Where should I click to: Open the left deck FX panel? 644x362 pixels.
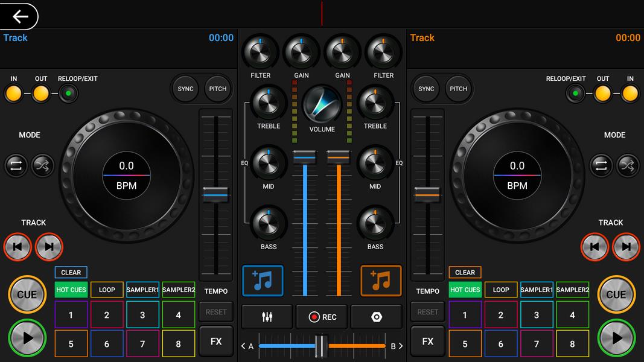pos(215,341)
